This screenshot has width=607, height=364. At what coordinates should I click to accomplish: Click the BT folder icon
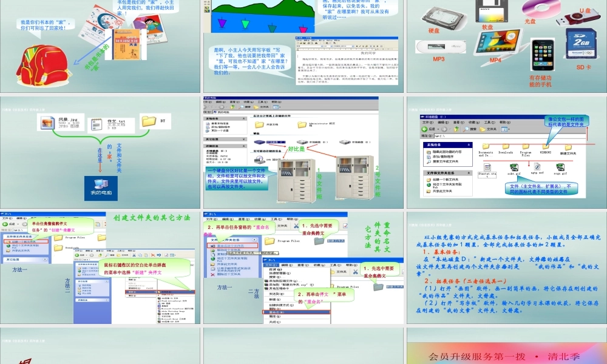tap(149, 121)
